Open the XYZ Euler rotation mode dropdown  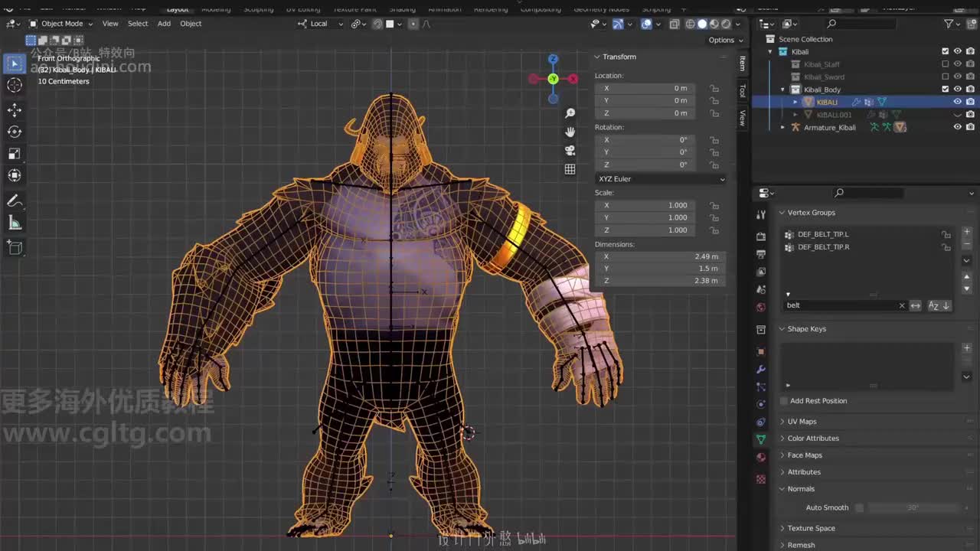tap(660, 179)
